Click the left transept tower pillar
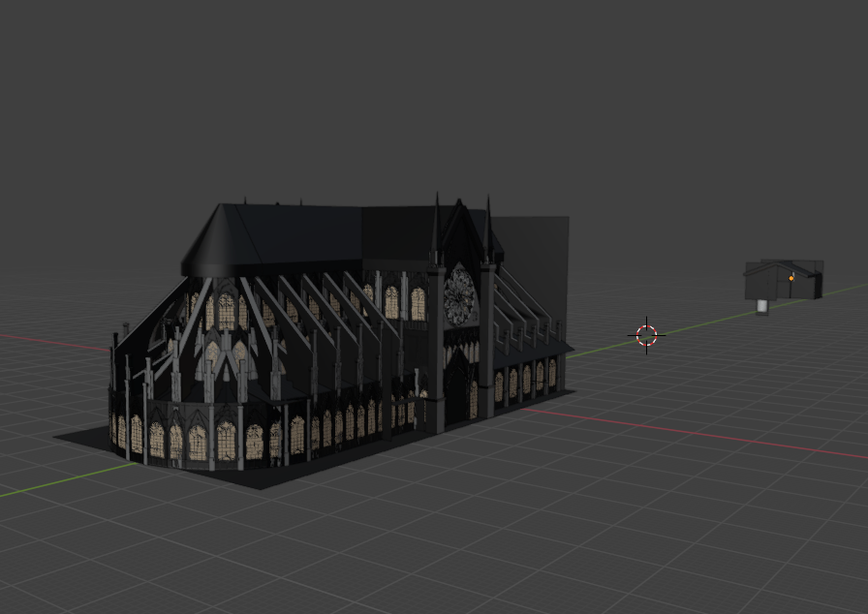 436,349
